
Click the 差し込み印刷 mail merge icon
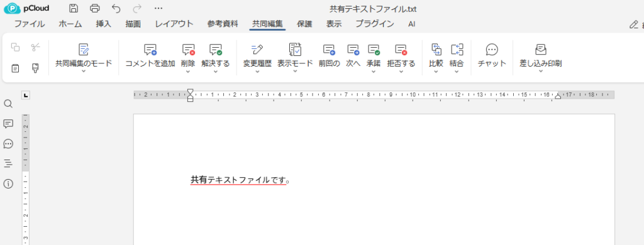click(x=541, y=50)
